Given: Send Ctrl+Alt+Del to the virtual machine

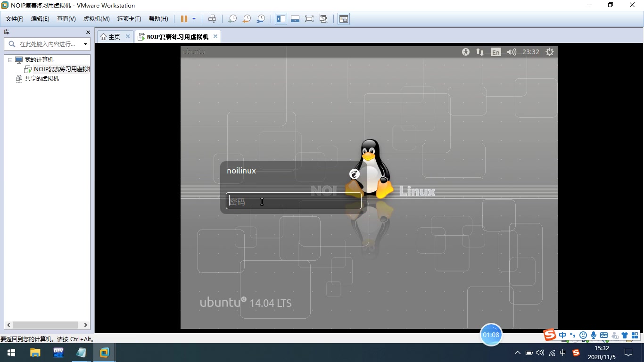Looking at the screenshot, I should click(x=212, y=19).
